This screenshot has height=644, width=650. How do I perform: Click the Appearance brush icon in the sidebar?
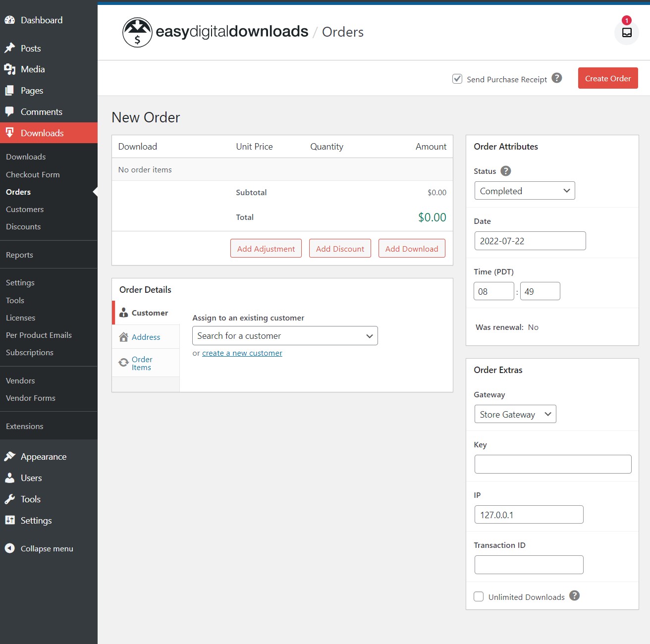(x=10, y=456)
